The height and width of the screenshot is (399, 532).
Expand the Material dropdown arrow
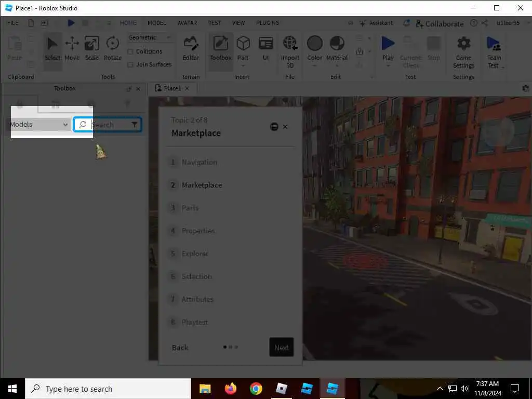337,66
